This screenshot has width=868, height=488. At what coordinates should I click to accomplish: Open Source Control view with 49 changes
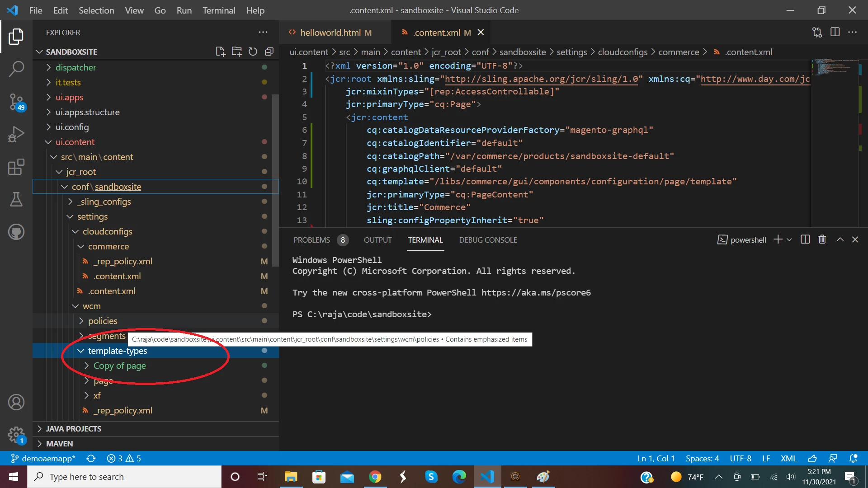(x=16, y=102)
